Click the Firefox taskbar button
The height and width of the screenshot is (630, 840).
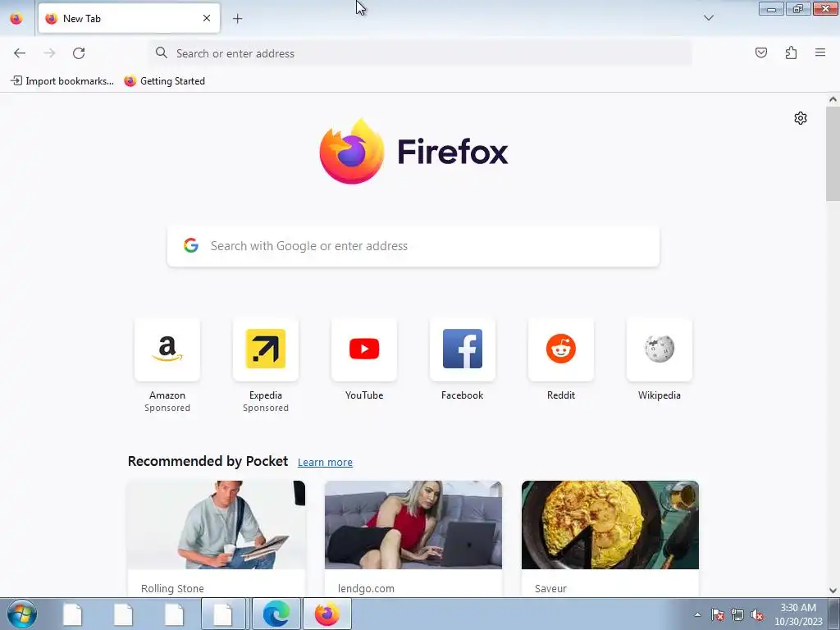click(x=327, y=614)
